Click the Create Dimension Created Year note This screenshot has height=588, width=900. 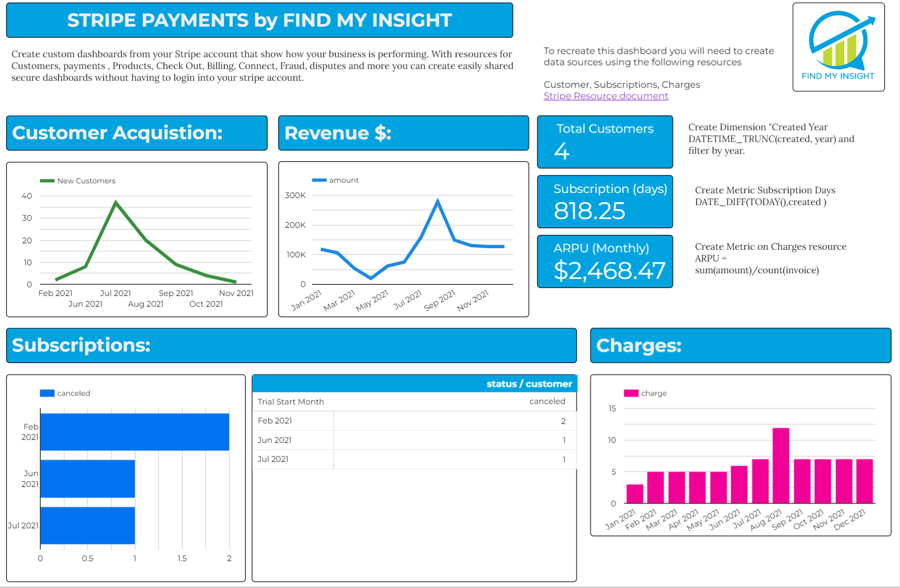click(x=771, y=139)
